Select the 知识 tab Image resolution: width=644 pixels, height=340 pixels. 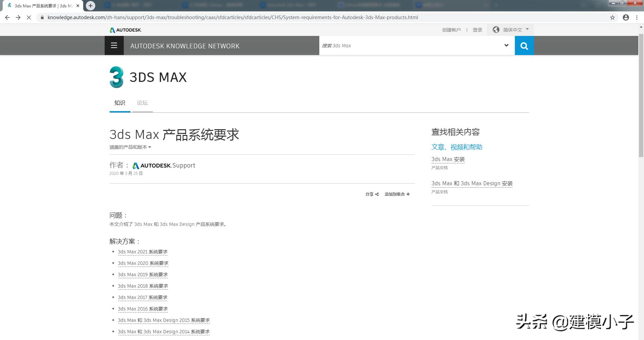pos(120,103)
